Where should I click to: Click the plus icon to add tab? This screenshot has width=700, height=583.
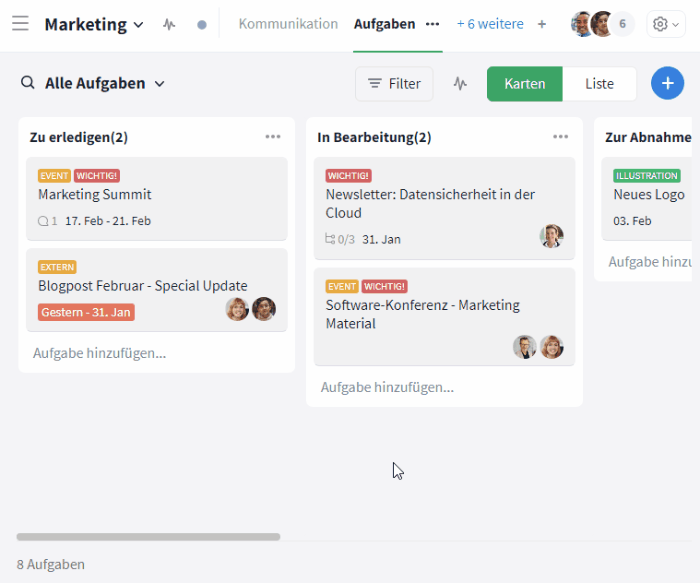pyautogui.click(x=542, y=24)
